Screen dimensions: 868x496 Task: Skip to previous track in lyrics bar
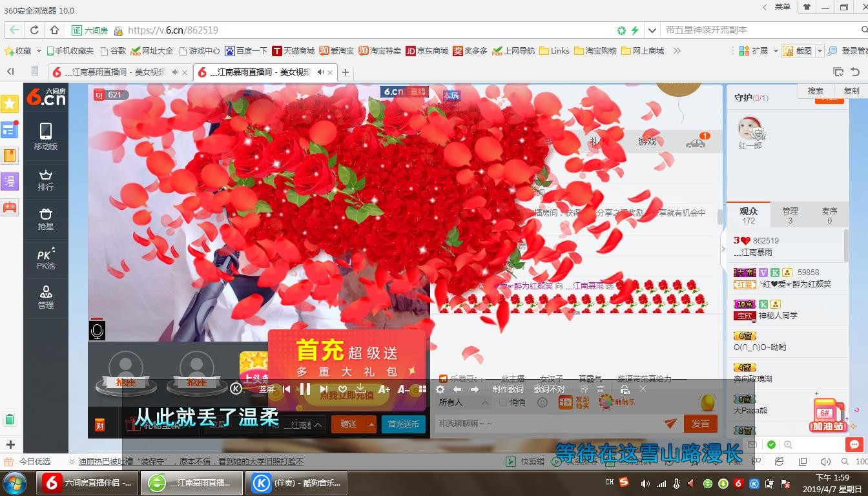287,389
